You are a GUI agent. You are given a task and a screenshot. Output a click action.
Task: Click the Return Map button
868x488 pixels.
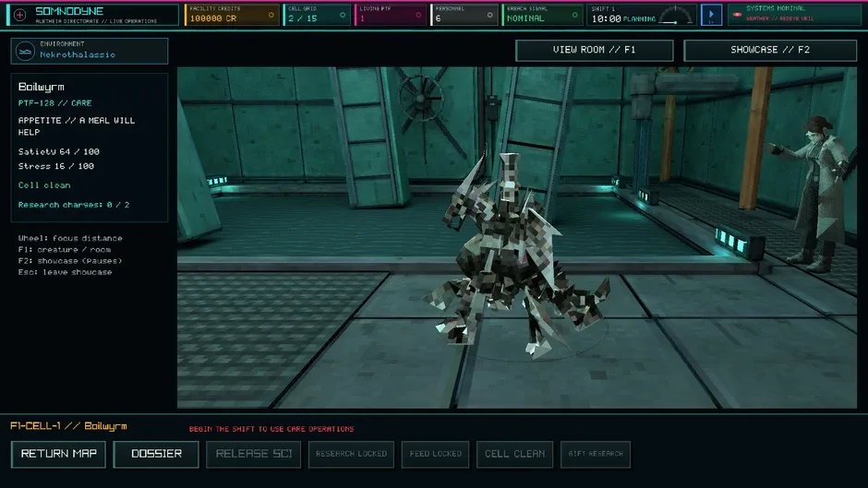(x=59, y=454)
